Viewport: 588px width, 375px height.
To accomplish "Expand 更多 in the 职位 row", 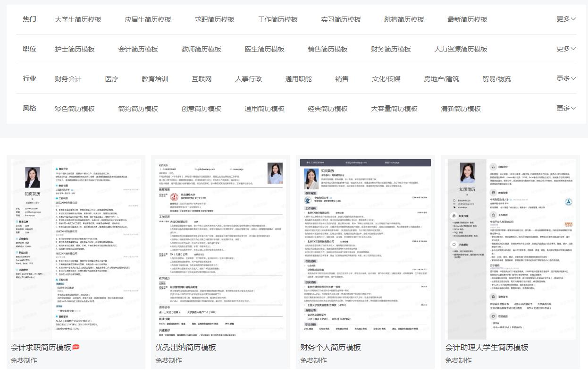I will 566,49.
